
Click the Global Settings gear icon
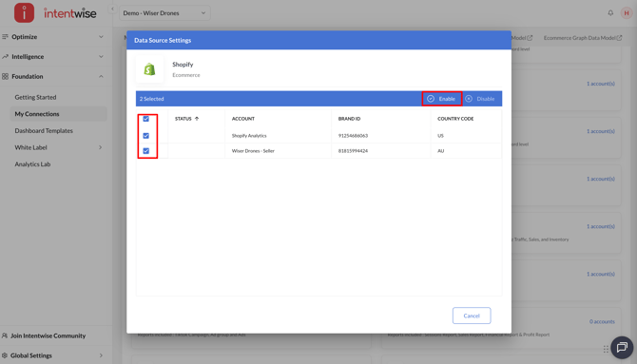tap(5, 355)
